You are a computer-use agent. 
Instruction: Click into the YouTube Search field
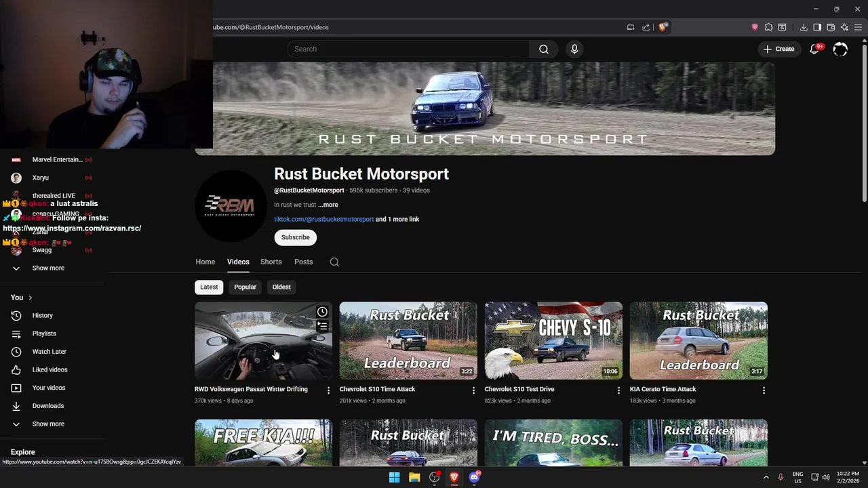[409, 49]
